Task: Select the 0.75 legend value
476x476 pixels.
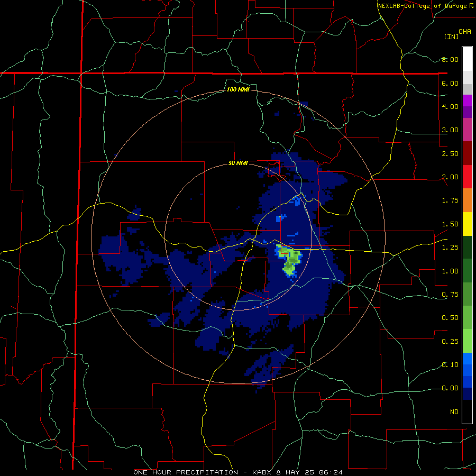Action: (450, 295)
